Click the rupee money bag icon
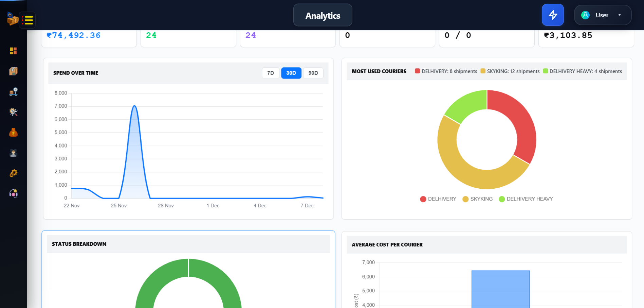Screen dimensions: 644x308 click(13, 133)
